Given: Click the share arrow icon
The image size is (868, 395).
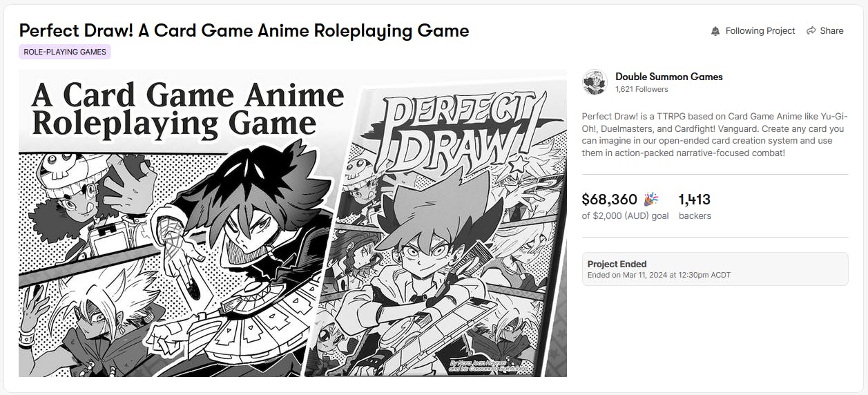Looking at the screenshot, I should (x=811, y=31).
